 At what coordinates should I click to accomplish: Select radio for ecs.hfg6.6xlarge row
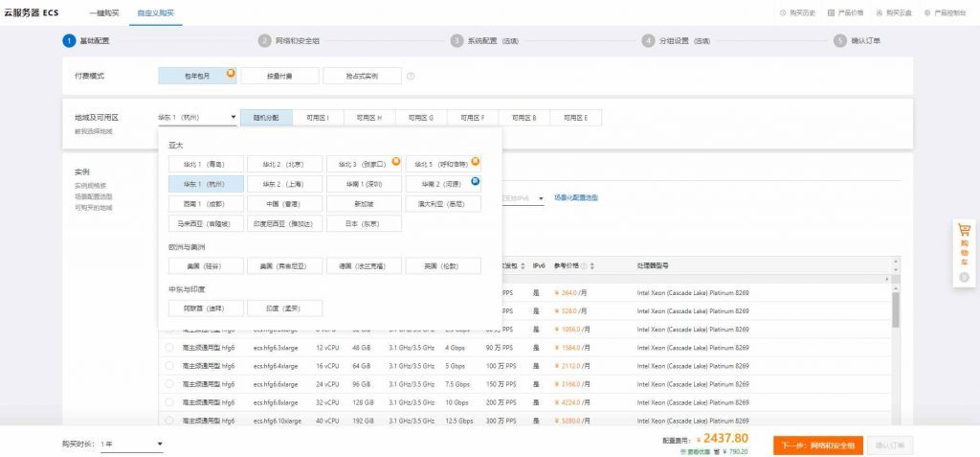point(169,384)
